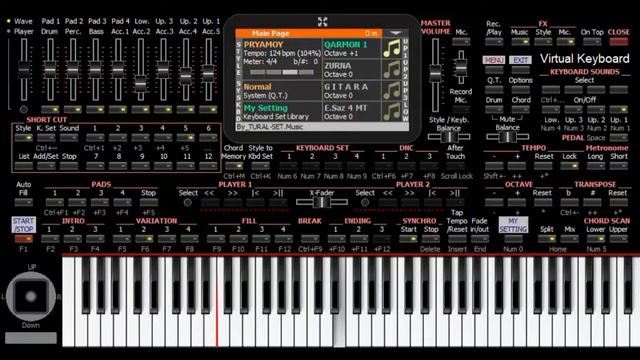
Task: Toggle the Bass channel mute button
Action: point(96,109)
